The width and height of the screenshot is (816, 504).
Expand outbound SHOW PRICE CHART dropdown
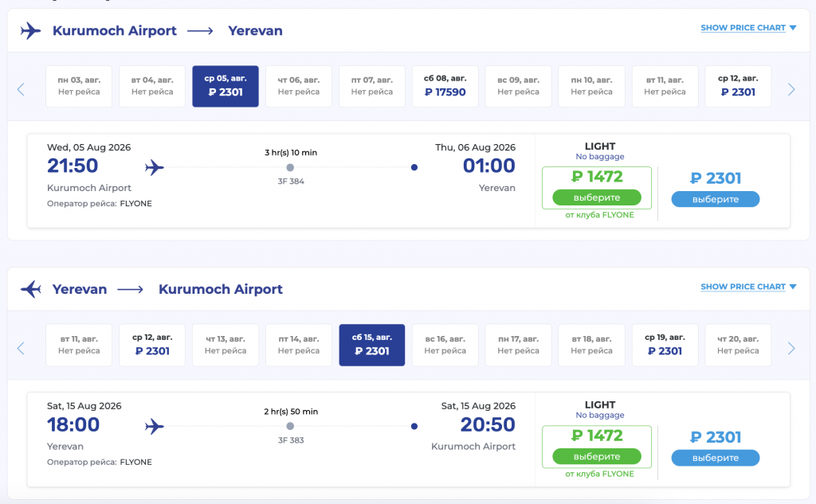coord(748,28)
